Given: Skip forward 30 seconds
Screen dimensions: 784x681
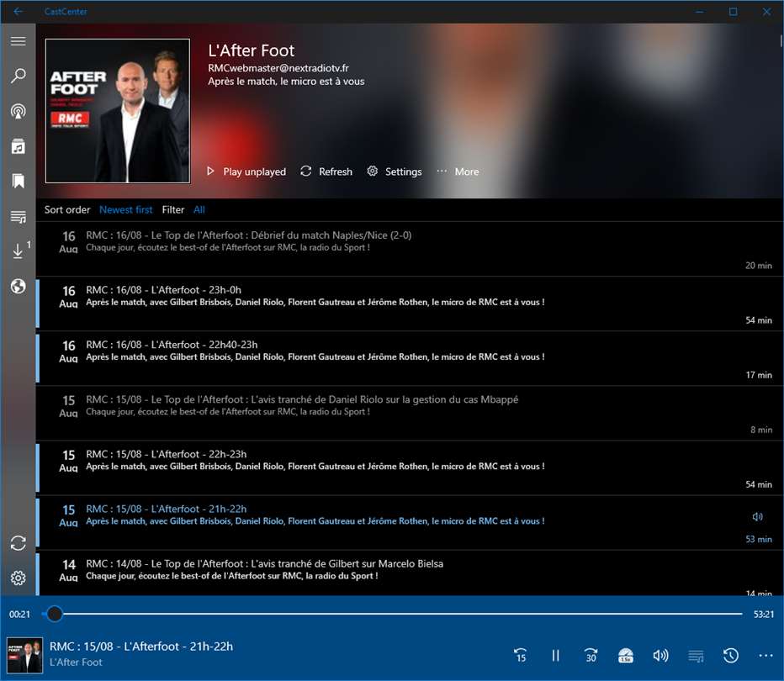Looking at the screenshot, I should (x=591, y=655).
